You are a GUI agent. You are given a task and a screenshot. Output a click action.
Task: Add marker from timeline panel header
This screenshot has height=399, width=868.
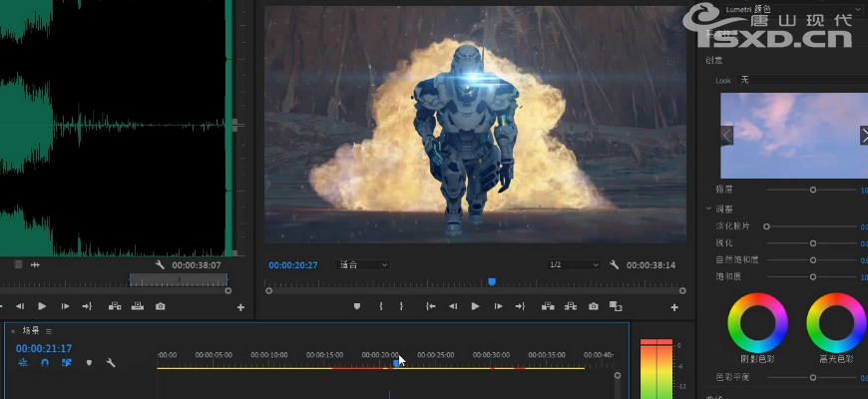89,363
